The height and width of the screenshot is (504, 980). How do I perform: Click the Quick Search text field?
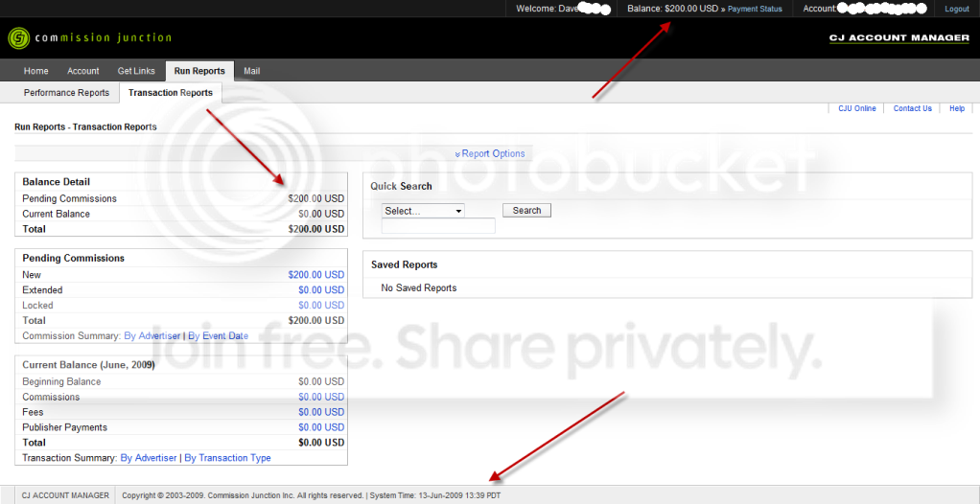(x=438, y=225)
